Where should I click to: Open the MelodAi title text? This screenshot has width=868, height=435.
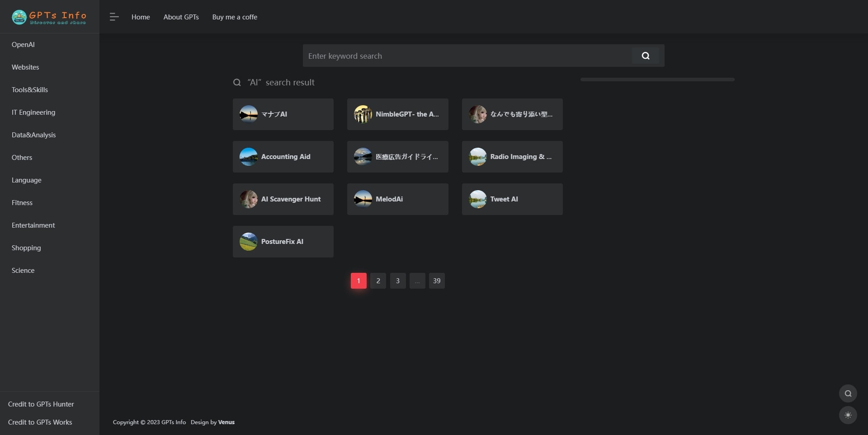point(389,199)
